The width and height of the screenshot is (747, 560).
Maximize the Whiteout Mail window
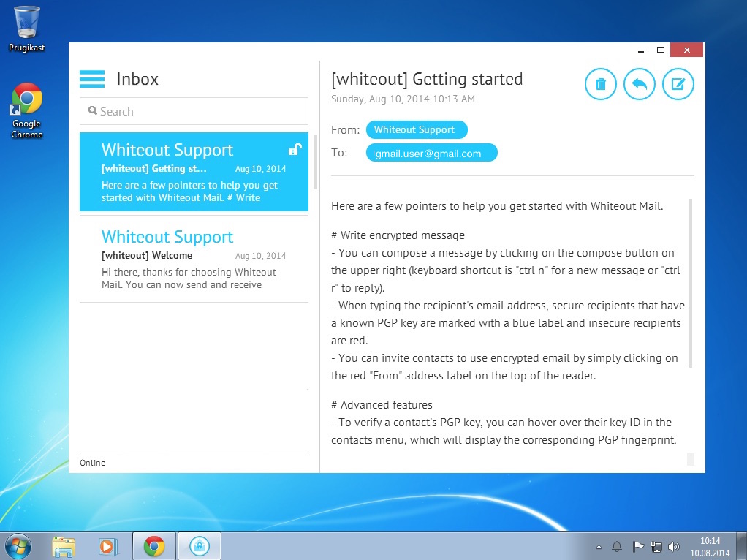click(x=660, y=50)
